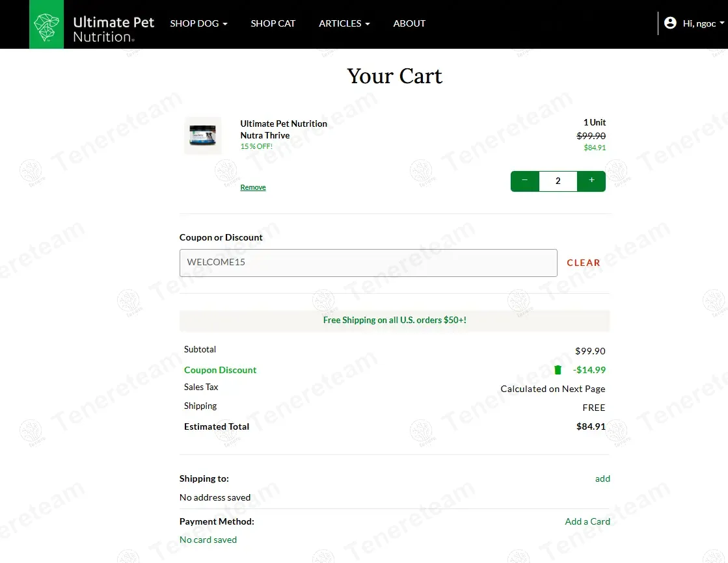This screenshot has width=728, height=563.
Task: Delete coupon discount using trash icon
Action: 558,370
